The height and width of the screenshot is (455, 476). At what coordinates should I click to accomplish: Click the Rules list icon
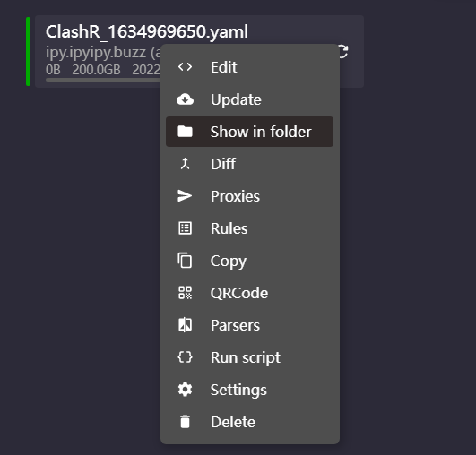[x=185, y=228]
